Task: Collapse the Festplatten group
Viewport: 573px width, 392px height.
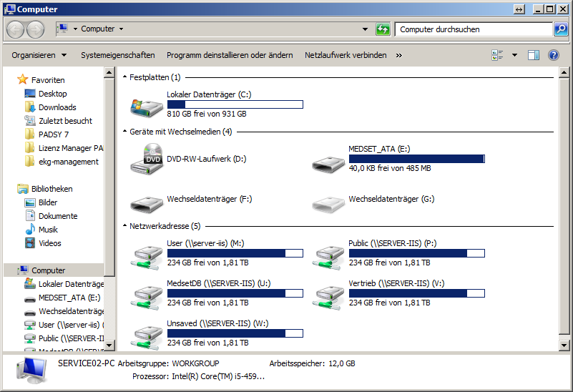Action: click(x=124, y=77)
